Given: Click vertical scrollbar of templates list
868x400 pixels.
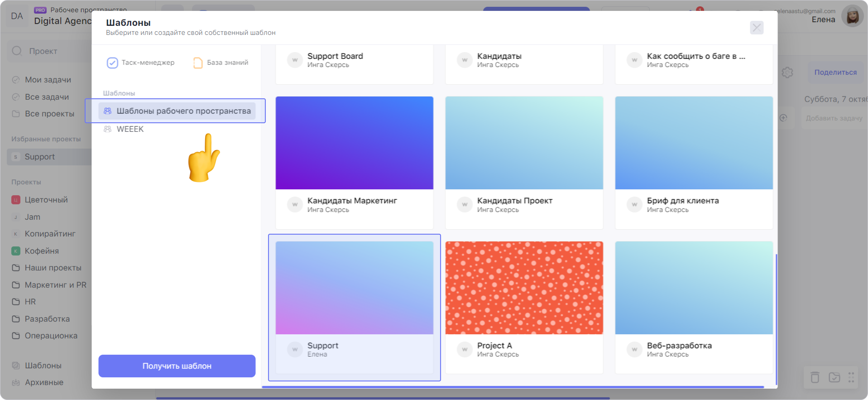Looking at the screenshot, I should coord(776,319).
